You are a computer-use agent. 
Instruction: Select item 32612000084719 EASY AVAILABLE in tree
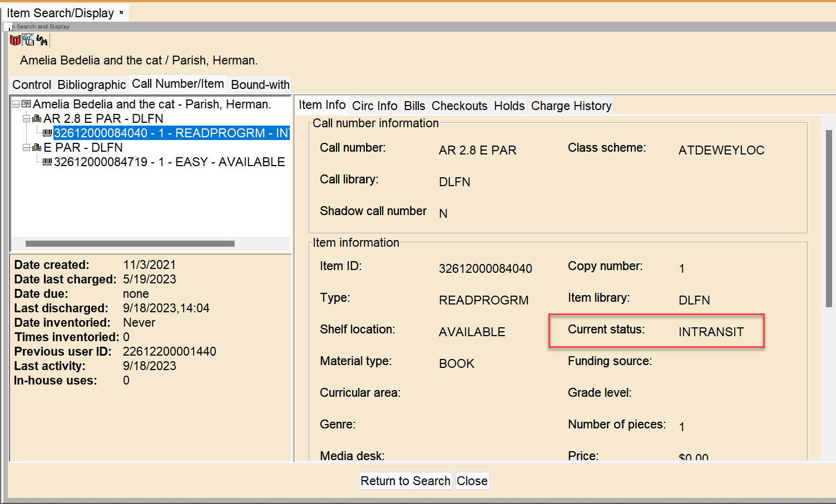(x=169, y=162)
